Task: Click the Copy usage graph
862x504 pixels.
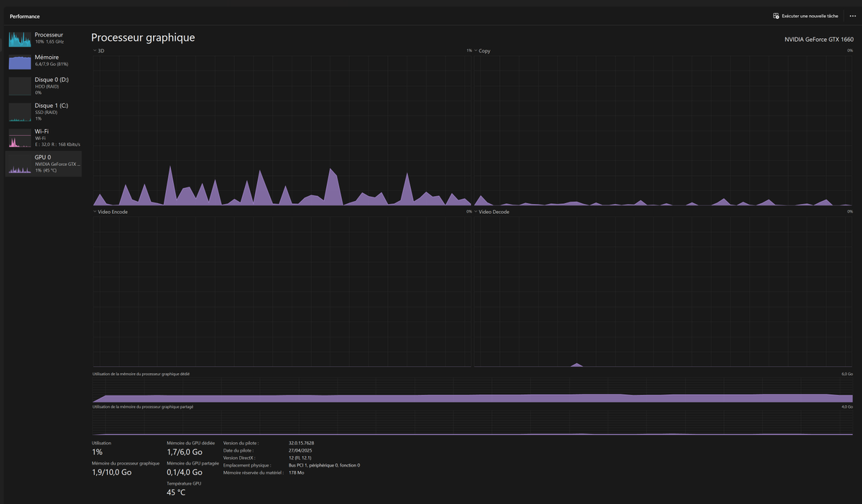Action: pyautogui.click(x=663, y=131)
